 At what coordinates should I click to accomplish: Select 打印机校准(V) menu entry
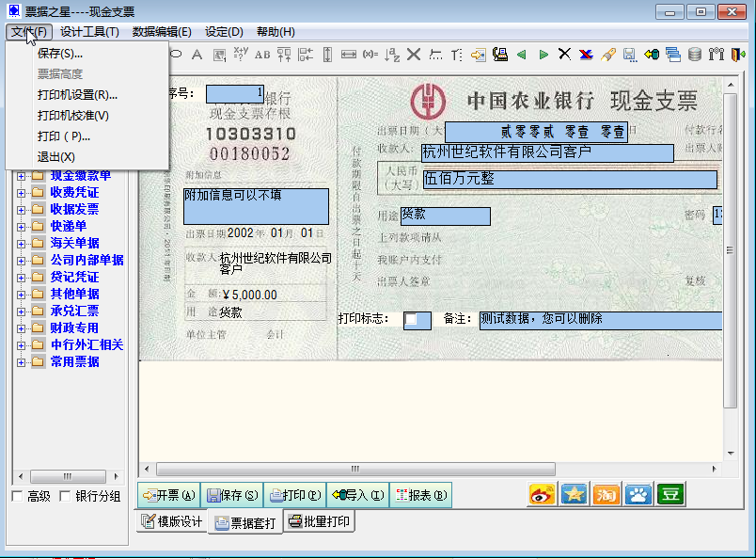pyautogui.click(x=87, y=116)
